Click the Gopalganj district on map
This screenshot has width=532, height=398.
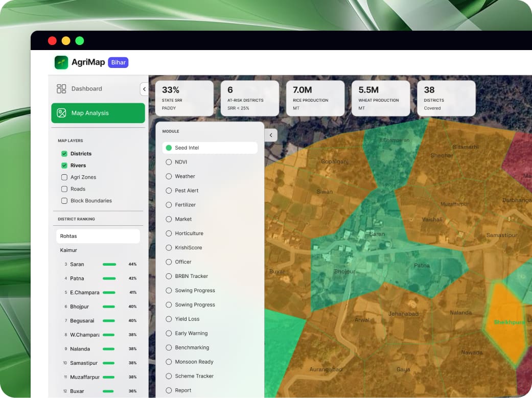tap(335, 161)
